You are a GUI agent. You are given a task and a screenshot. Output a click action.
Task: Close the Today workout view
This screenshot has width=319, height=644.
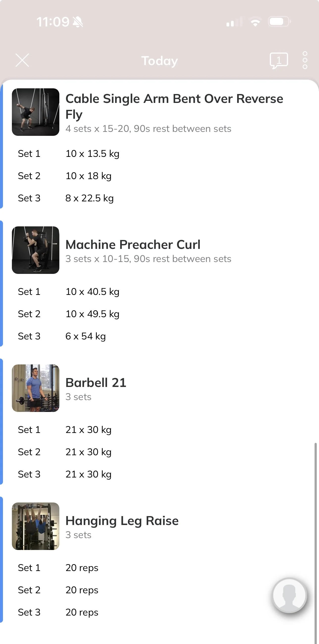pos(22,60)
